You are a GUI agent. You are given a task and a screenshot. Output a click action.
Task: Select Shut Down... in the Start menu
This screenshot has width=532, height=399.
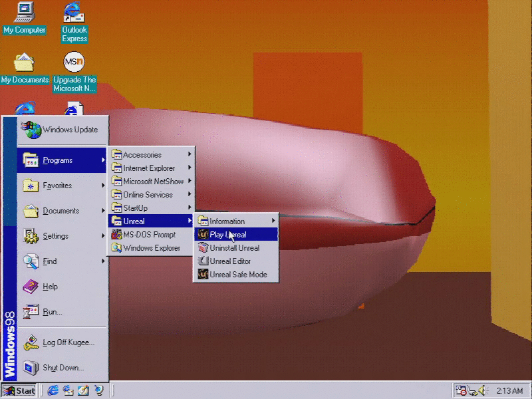point(62,368)
